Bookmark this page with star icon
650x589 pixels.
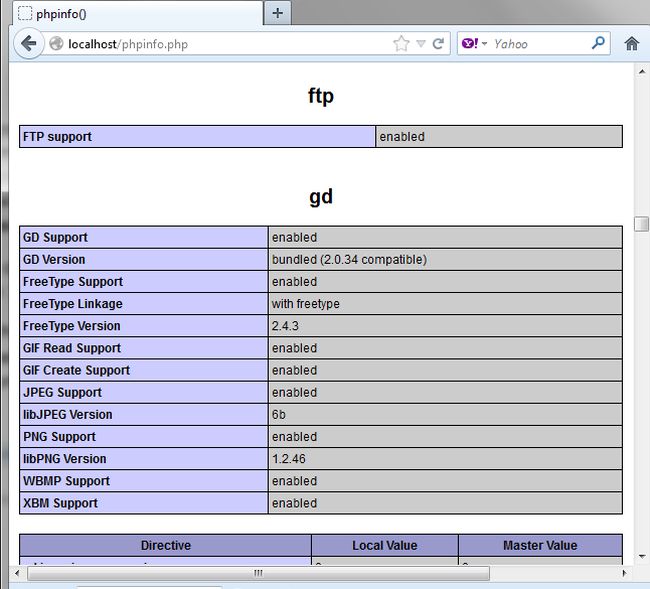pyautogui.click(x=401, y=43)
